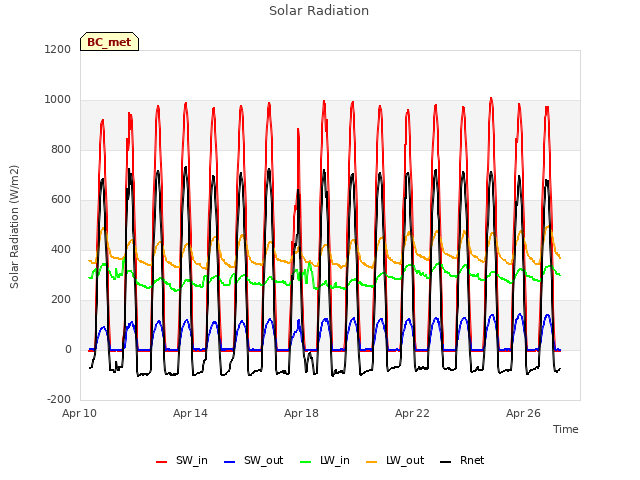
Task: Click the red SW_in legend color marker
Action: (162, 462)
